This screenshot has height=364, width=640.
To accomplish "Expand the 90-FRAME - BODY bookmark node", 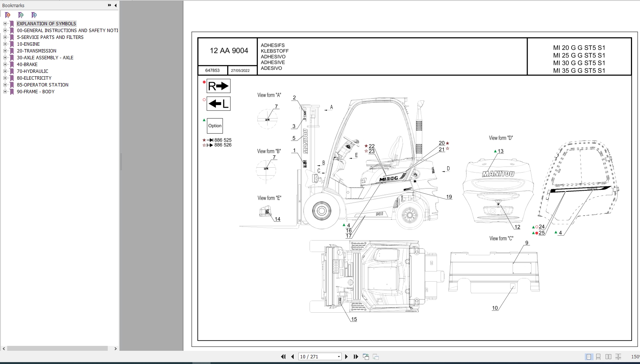I will pos(5,91).
